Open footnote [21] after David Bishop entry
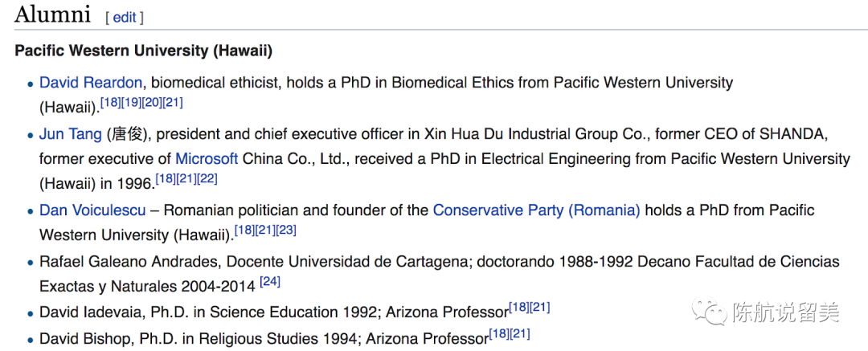Screen dimensions: 868x351 (520, 333)
